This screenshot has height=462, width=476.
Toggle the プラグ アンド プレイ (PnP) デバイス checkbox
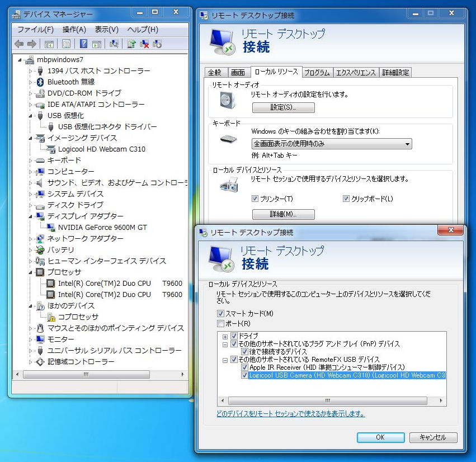tap(234, 344)
